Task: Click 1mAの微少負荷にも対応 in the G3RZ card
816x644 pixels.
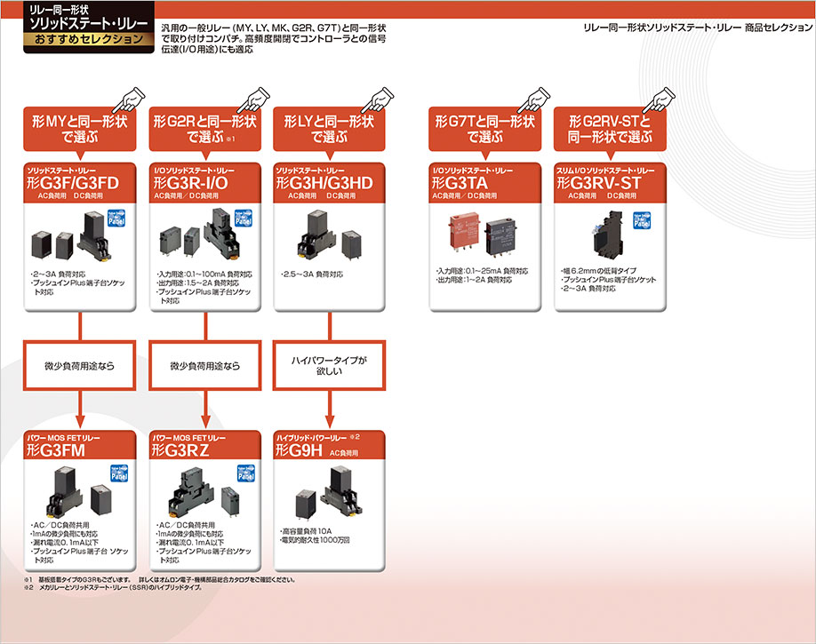Action: tap(190, 534)
